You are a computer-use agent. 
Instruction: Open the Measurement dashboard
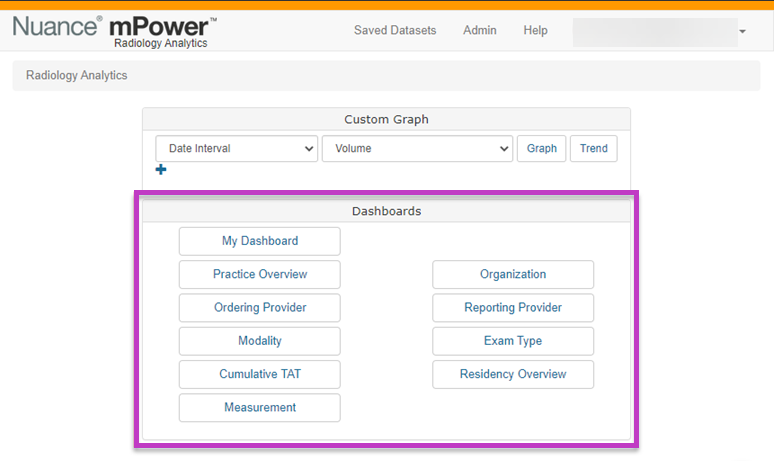tap(260, 408)
